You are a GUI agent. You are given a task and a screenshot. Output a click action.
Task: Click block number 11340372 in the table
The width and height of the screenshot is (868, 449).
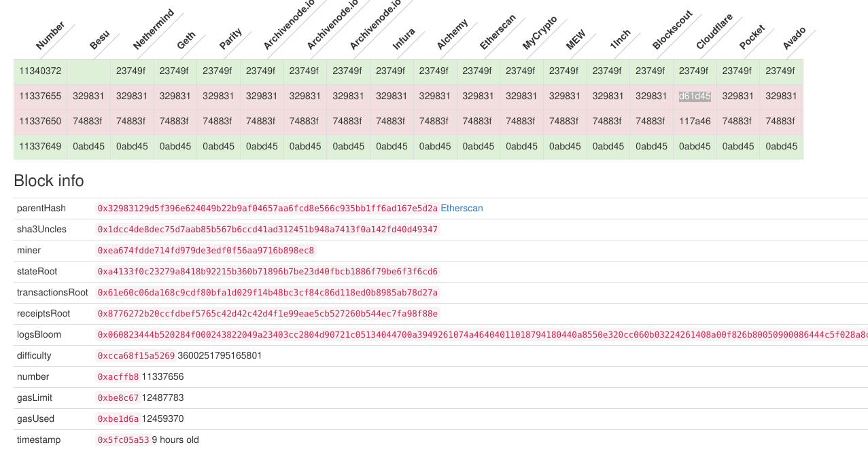[40, 71]
